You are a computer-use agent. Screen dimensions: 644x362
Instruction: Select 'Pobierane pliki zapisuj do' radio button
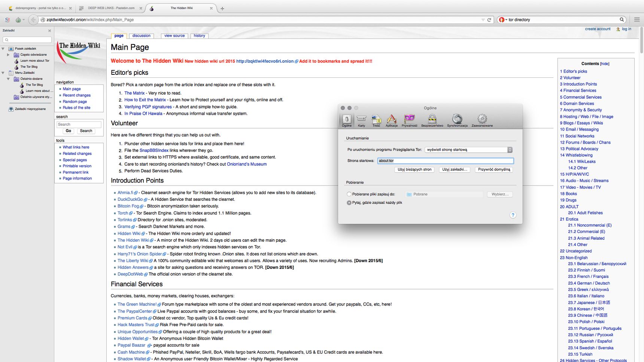click(349, 194)
